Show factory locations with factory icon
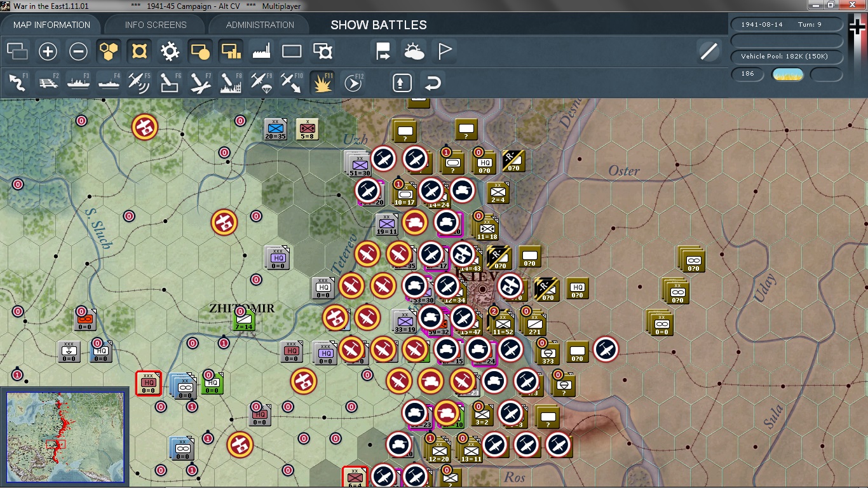 (x=261, y=51)
